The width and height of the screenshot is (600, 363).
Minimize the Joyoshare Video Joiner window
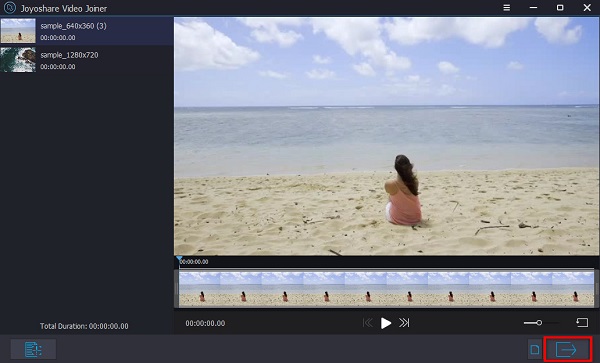coord(533,8)
